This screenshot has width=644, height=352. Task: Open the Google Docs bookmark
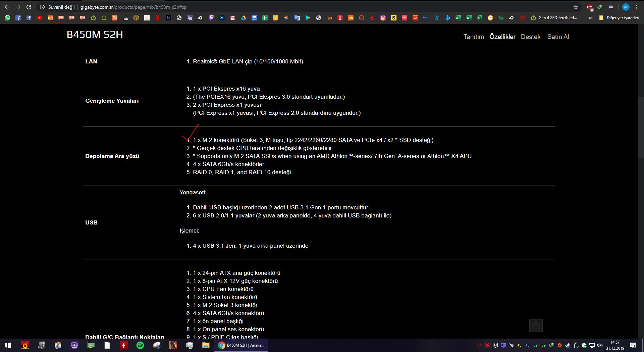[x=254, y=18]
